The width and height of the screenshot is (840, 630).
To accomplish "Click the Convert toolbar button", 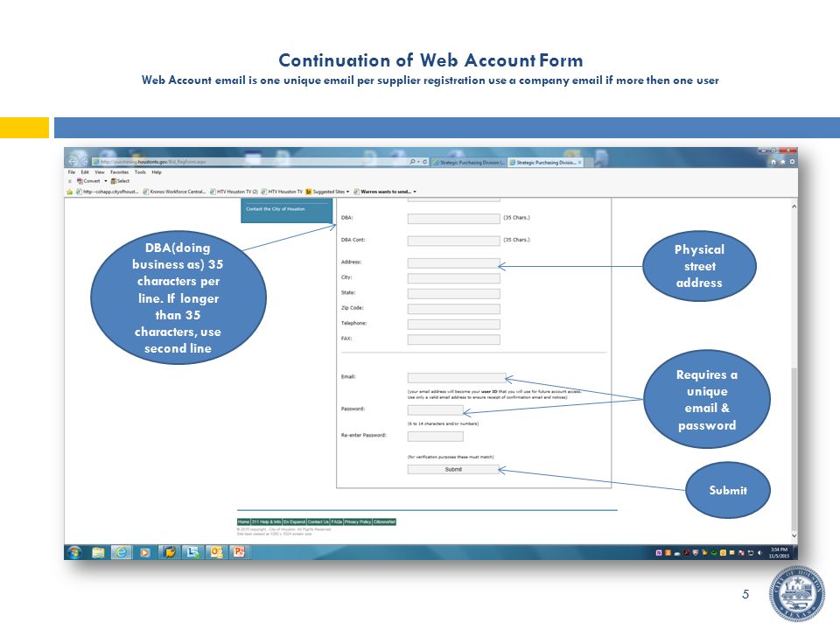I will [89, 181].
